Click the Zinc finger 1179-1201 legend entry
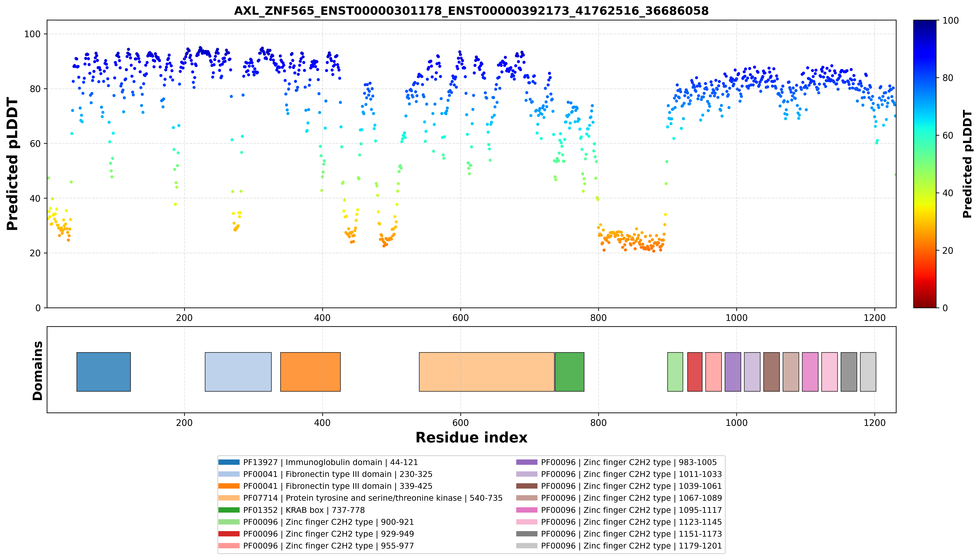Screen dimensions: 980x560 point(619,546)
